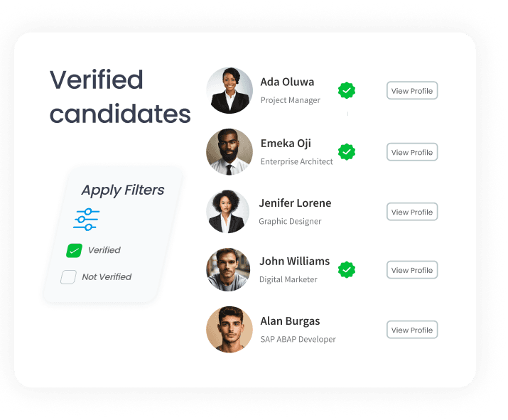Click Ada Oluwa's profile photo
Screen dimensions: 508x420
click(229, 90)
